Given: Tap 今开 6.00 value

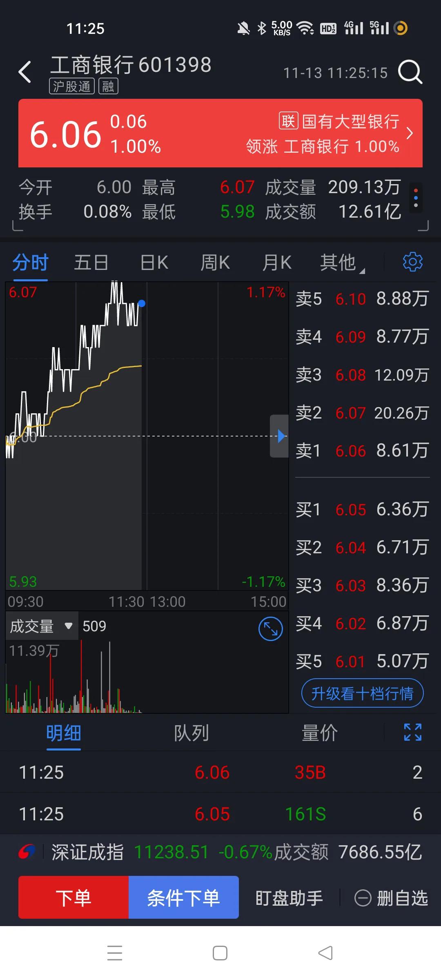Looking at the screenshot, I should 114,187.
